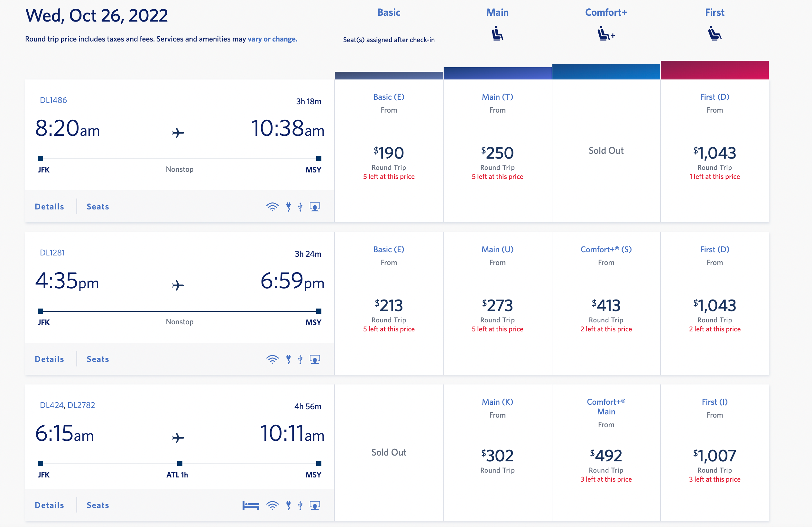
Task: Click the Main cabin seat icon in header
Action: pos(497,33)
